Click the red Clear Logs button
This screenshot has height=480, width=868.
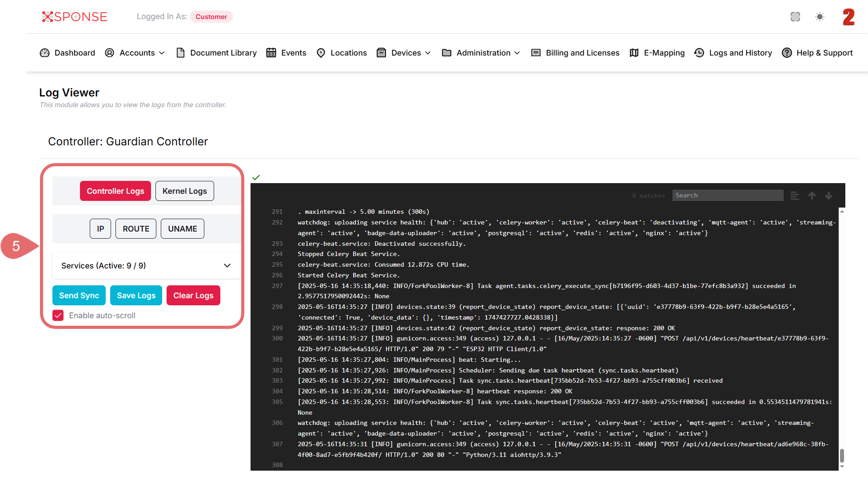click(x=193, y=296)
